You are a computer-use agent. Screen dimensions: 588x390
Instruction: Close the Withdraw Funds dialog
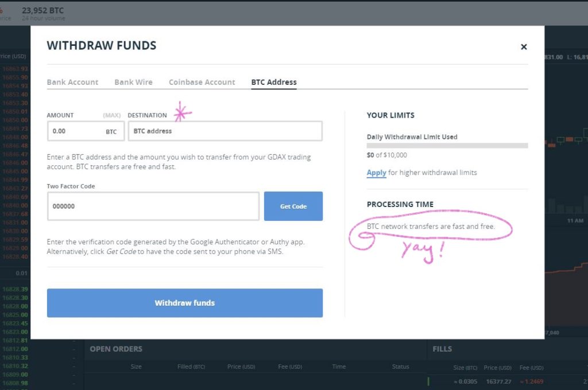coord(523,47)
